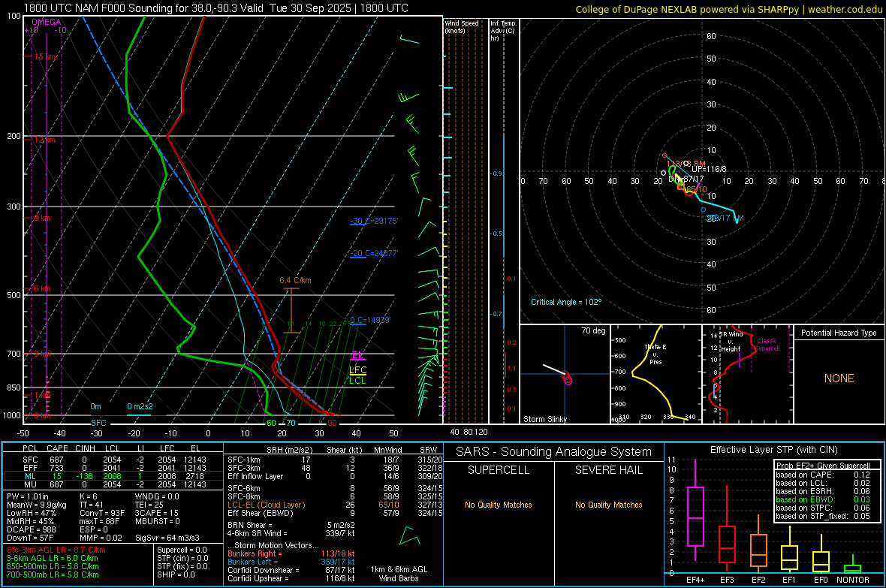Click the 'Prob EF2+ Given Supercell' legend header

point(823,466)
